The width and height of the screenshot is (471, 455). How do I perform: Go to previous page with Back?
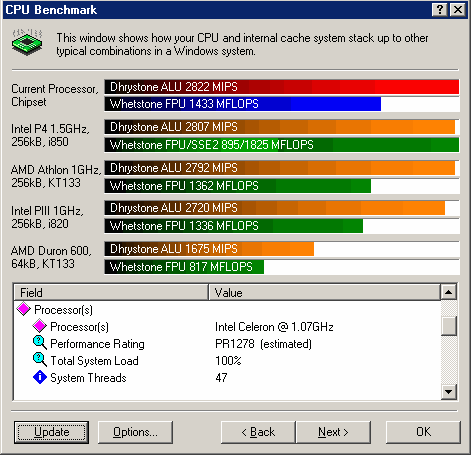pyautogui.click(x=258, y=432)
